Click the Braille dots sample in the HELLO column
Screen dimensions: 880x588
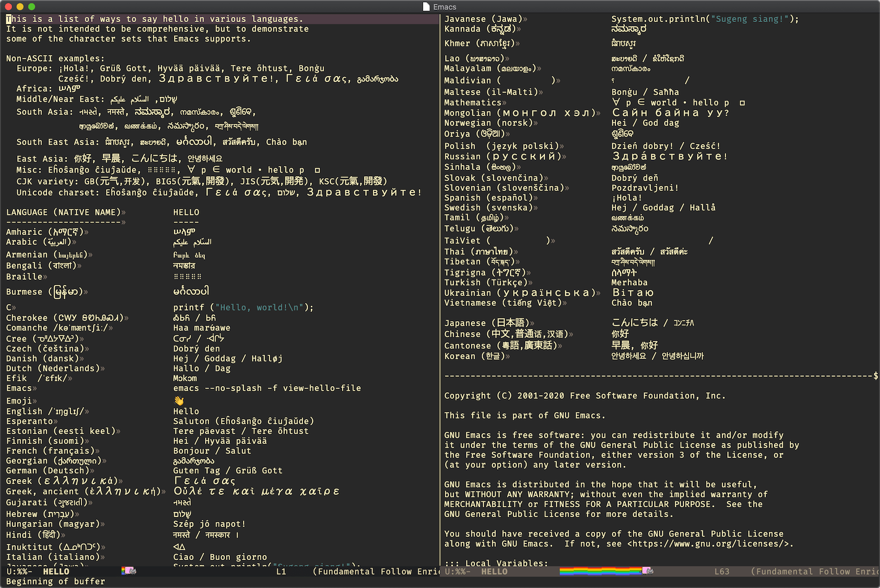coord(187,277)
